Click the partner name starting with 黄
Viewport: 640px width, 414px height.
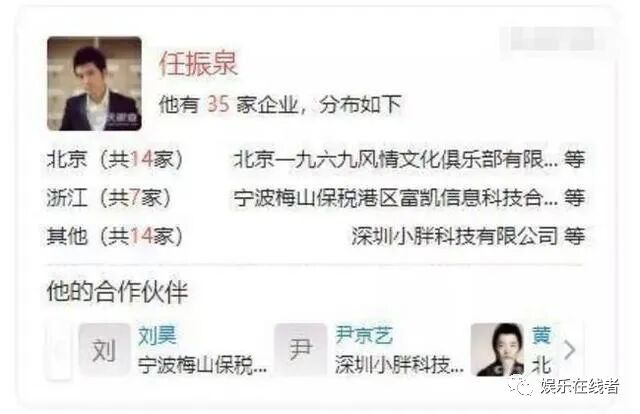click(x=542, y=336)
